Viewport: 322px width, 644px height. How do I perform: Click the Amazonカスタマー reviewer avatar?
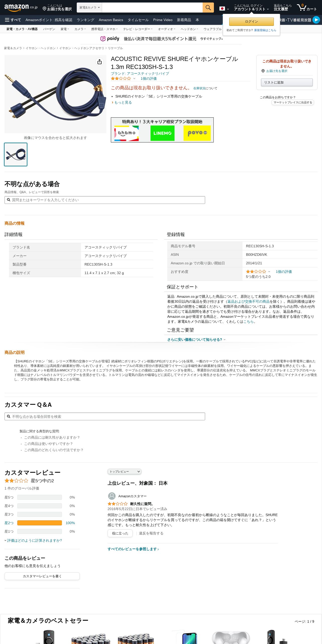pyautogui.click(x=112, y=496)
